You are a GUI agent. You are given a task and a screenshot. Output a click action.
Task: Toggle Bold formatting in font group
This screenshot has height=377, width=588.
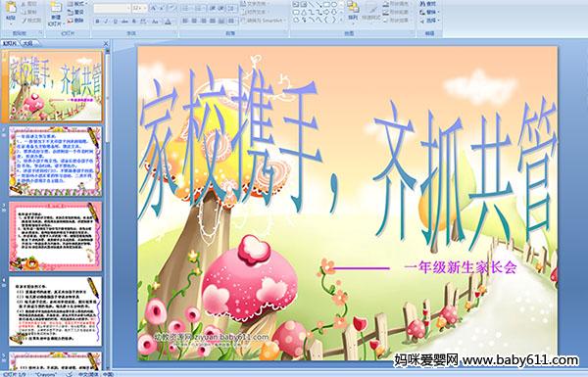coord(97,22)
